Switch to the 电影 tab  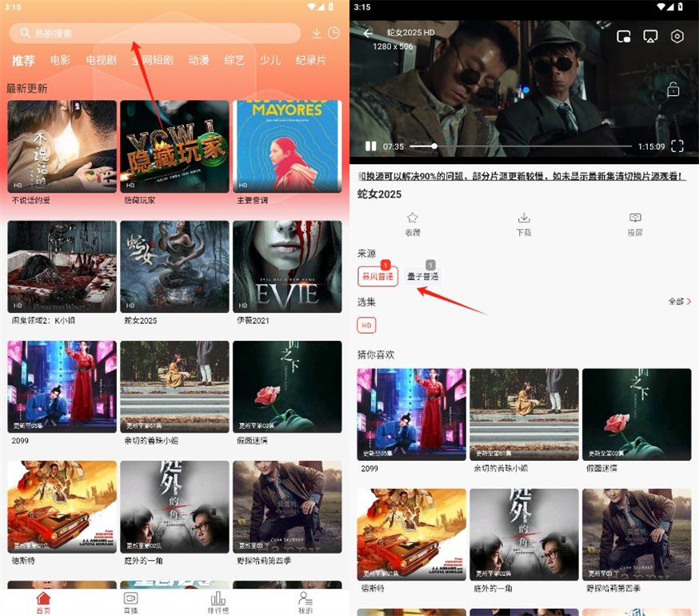[x=60, y=60]
